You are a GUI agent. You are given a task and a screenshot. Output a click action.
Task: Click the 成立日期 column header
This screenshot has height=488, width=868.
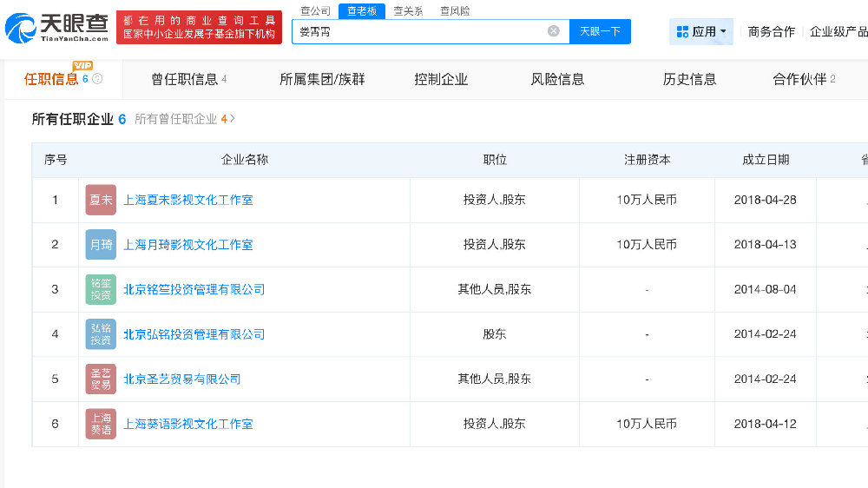766,160
